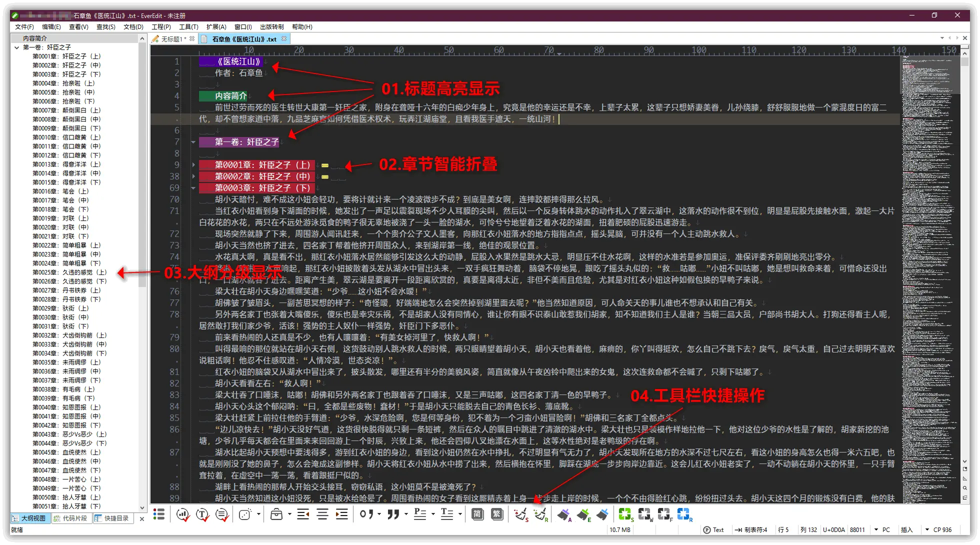Click the P paragraph formatting icon
This screenshot has width=980, height=545.
[x=420, y=514]
